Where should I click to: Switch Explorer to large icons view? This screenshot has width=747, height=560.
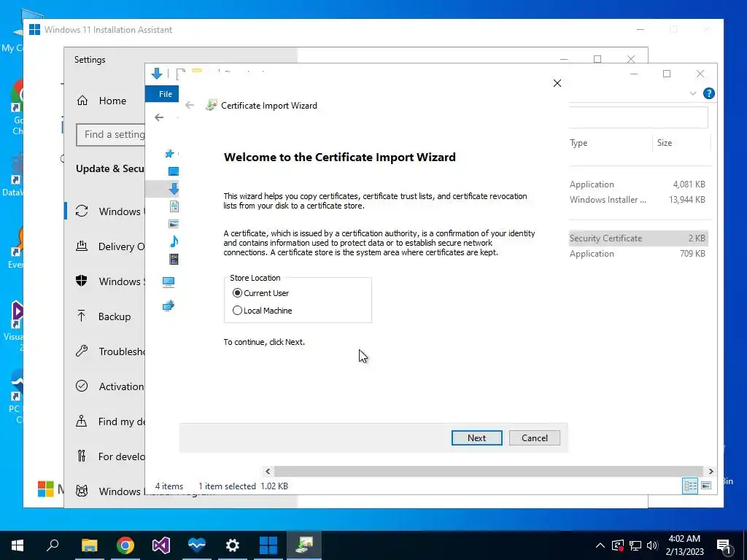[706, 486]
